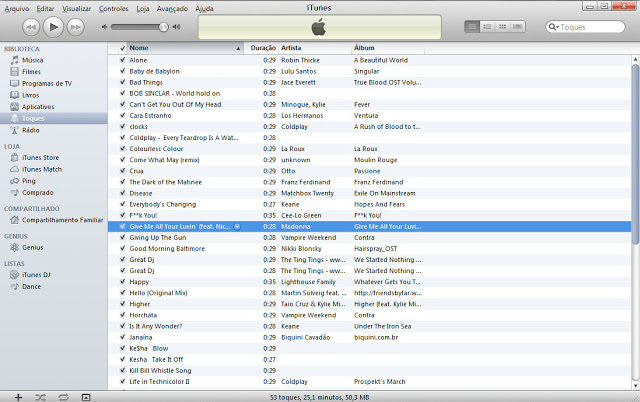Toggle shuffle at the bottom bar
640x402 pixels.
pyautogui.click(x=40, y=397)
